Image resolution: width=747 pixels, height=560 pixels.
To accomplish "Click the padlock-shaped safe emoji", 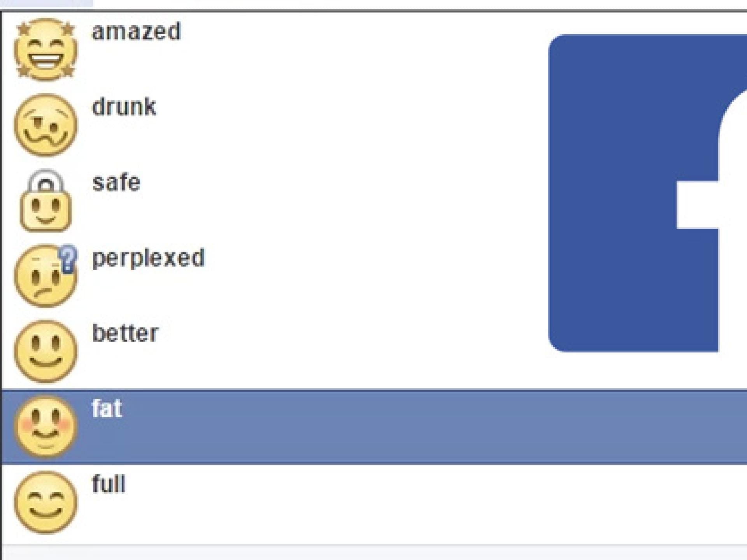I will point(46,206).
